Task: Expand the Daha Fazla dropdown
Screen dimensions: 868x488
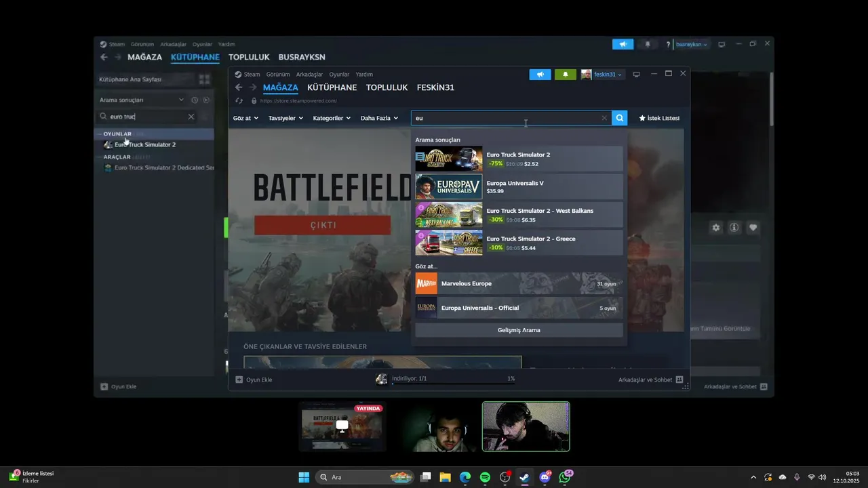Action: (379, 118)
